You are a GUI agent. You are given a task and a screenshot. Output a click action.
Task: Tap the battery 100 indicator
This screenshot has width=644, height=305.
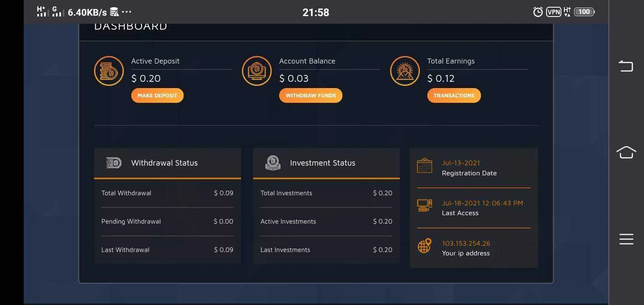[x=584, y=12]
